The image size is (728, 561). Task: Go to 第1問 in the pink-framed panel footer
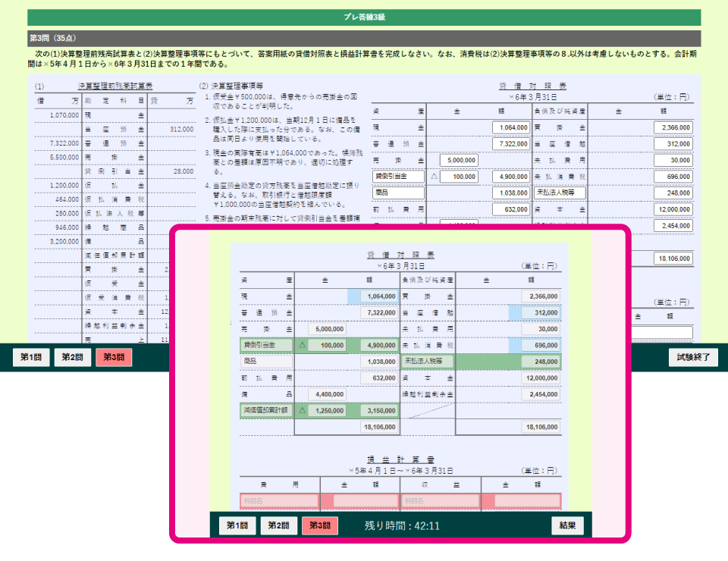[237, 525]
